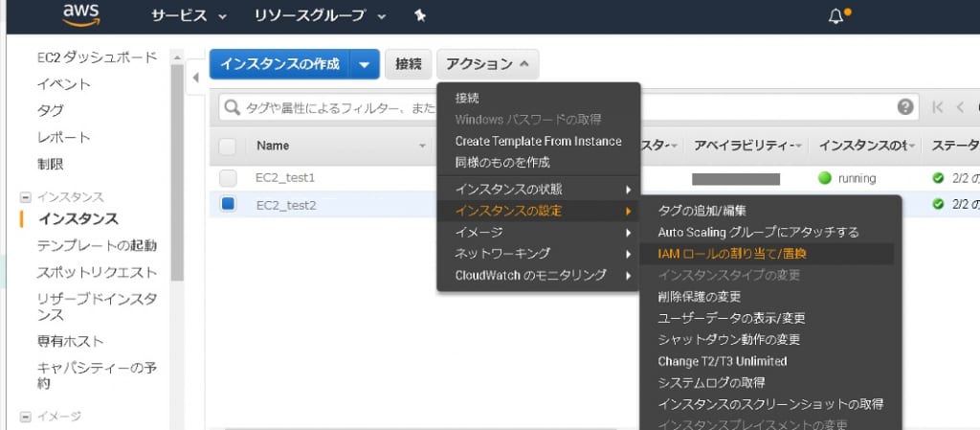
Task: Click the 接続 toolbar button
Action: [408, 64]
